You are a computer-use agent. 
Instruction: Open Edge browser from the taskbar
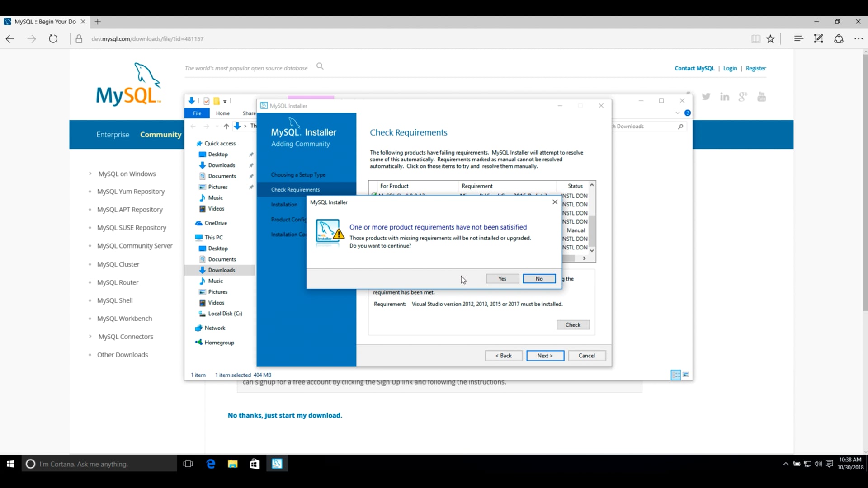point(211,464)
